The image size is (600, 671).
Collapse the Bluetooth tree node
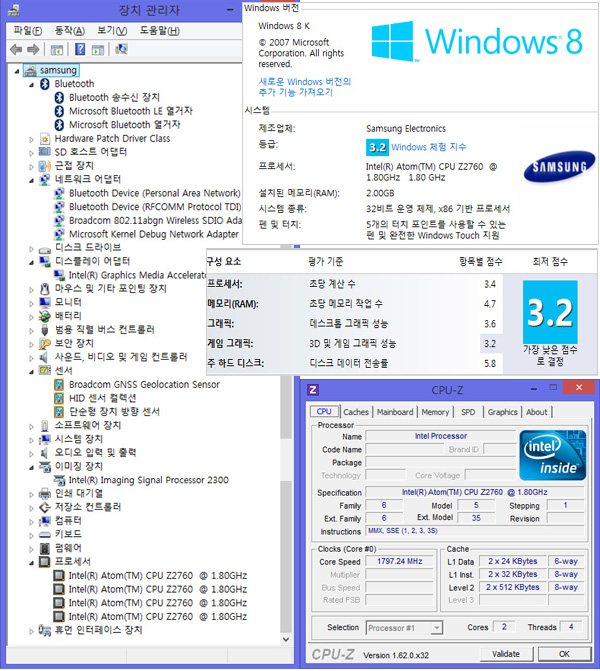coord(31,85)
